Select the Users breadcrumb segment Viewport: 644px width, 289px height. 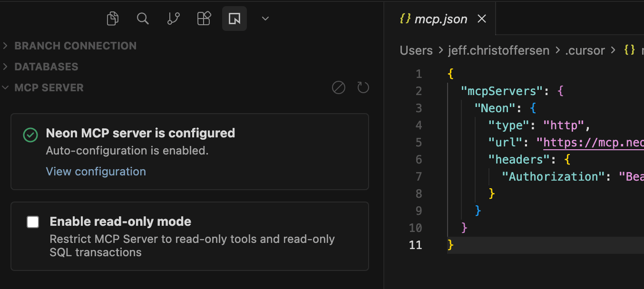coord(416,50)
